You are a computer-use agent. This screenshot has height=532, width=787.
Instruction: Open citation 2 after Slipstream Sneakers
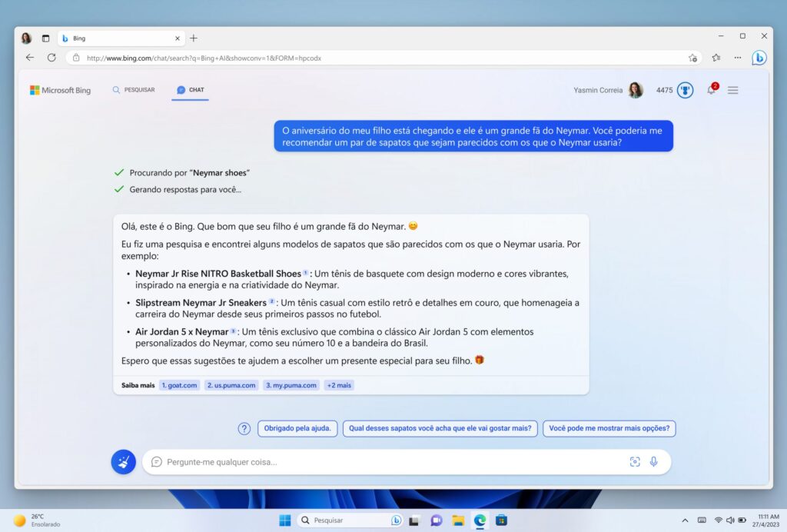(271, 301)
